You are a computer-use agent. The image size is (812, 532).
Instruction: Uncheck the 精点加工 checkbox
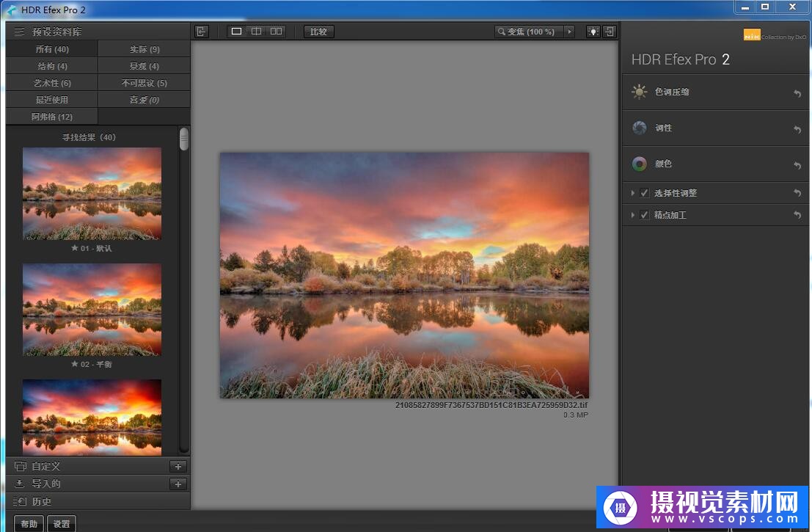pos(644,215)
